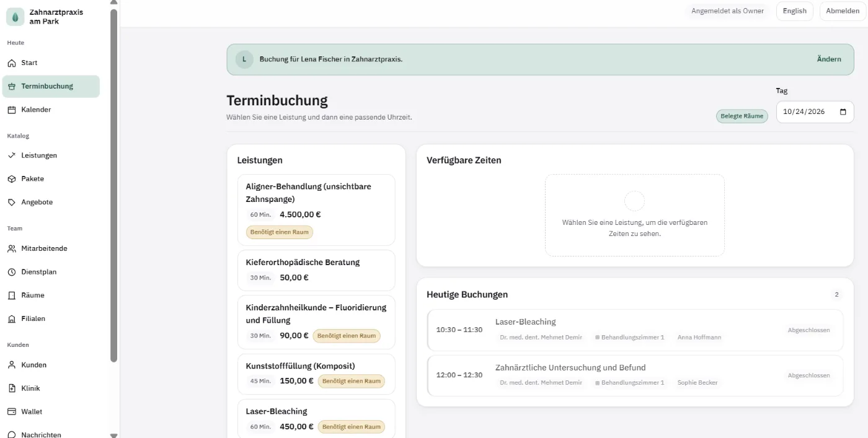The width and height of the screenshot is (868, 438).
Task: Select the Kieferorthopädische Beratung service
Action: click(x=316, y=270)
